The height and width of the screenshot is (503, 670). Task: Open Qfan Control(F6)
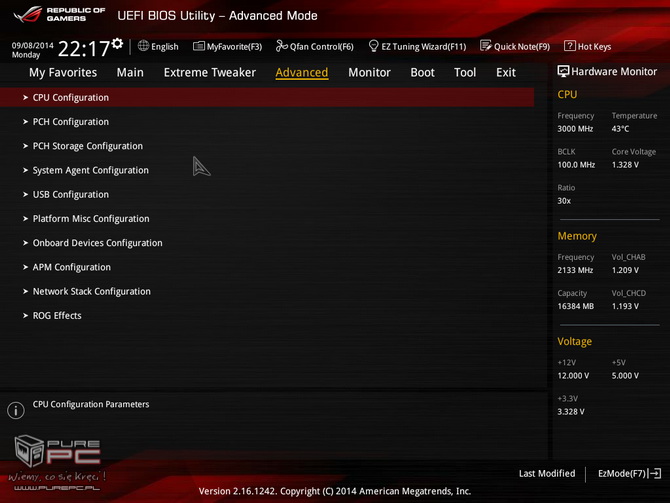point(315,46)
